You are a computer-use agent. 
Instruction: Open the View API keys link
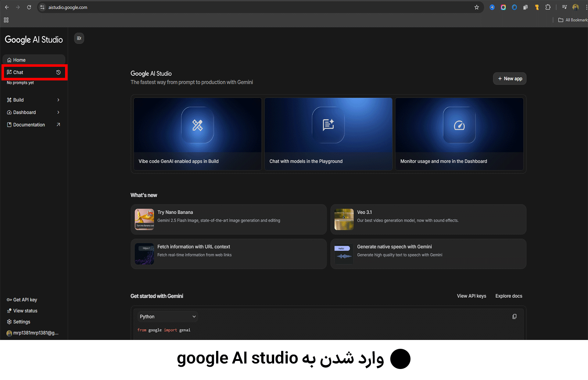(x=471, y=296)
